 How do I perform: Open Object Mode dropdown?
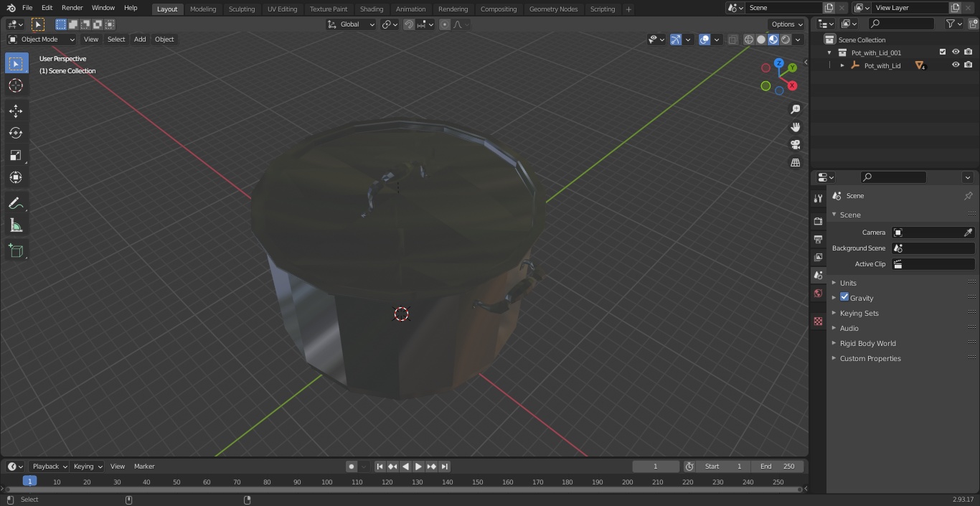pos(42,39)
